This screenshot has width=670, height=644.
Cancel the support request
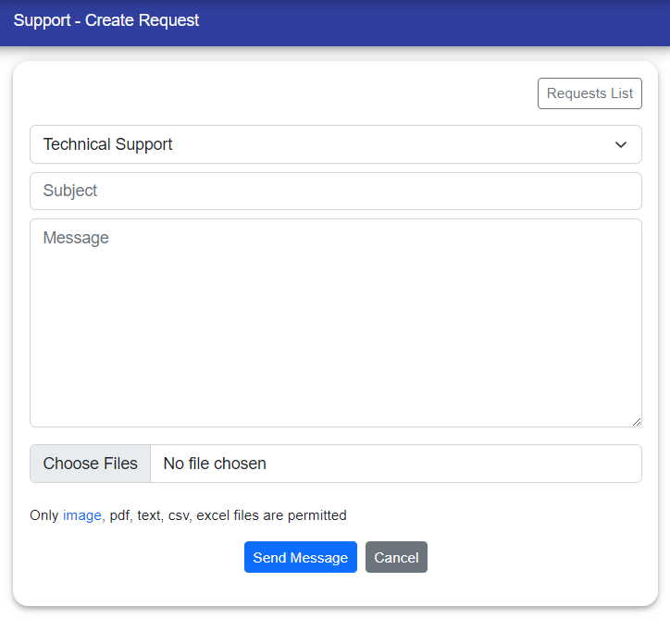[x=396, y=557]
